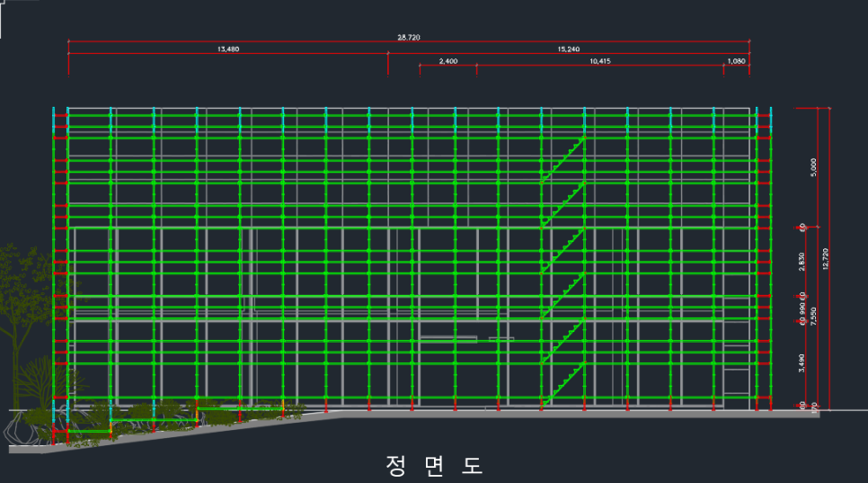Select the 28,720 overall width dimension text
This screenshot has width=868, height=483.
coord(409,37)
